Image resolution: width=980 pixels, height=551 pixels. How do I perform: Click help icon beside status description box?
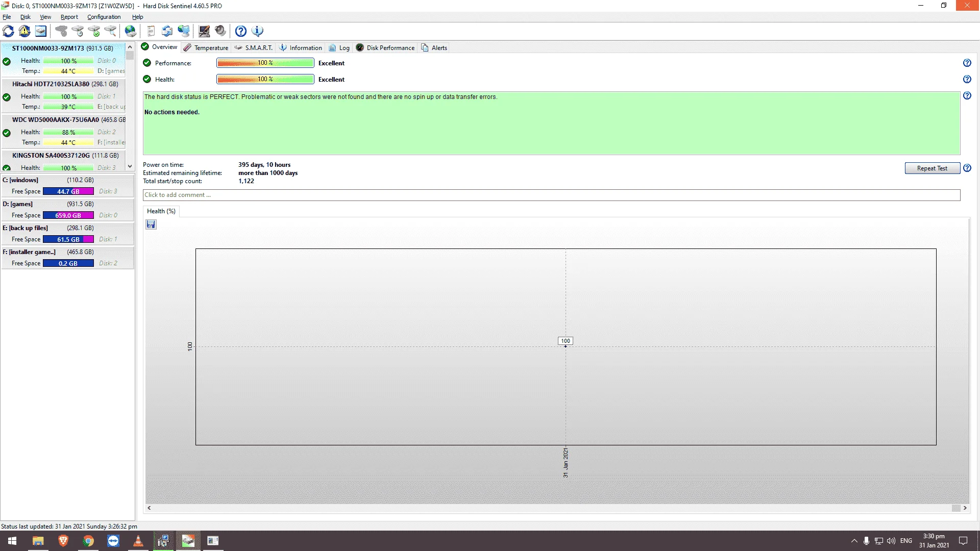(967, 95)
